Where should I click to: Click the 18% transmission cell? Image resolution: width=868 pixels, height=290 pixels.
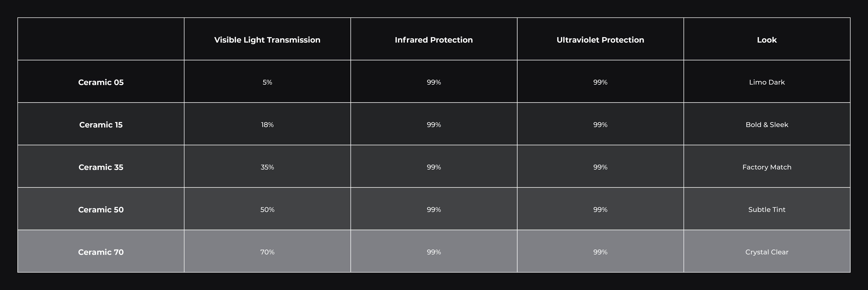click(267, 124)
